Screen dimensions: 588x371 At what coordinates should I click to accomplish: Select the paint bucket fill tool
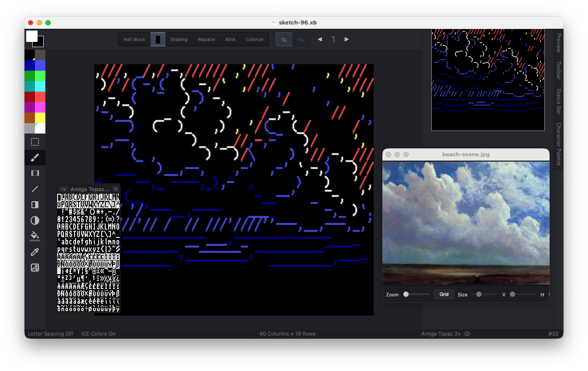coord(35,236)
